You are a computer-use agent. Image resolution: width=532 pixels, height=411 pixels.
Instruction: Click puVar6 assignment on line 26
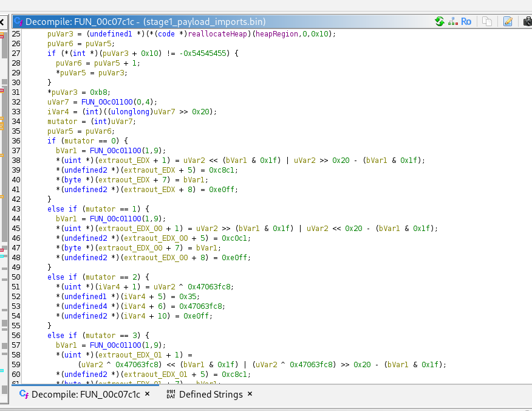pos(60,44)
